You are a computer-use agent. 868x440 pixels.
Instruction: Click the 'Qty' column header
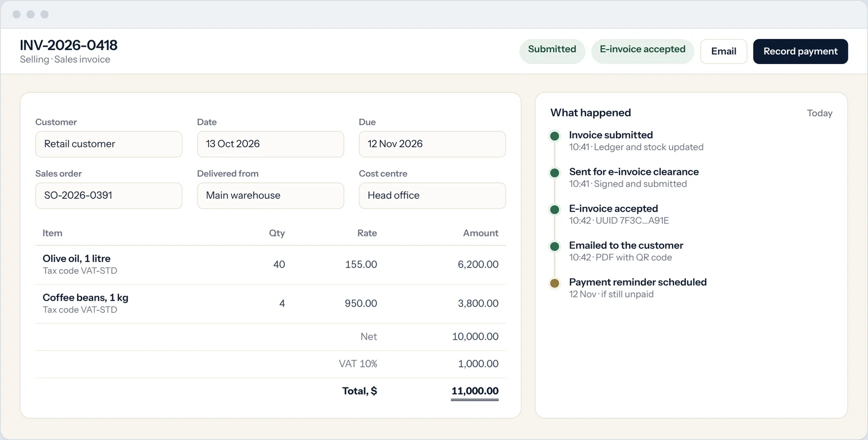coord(277,233)
